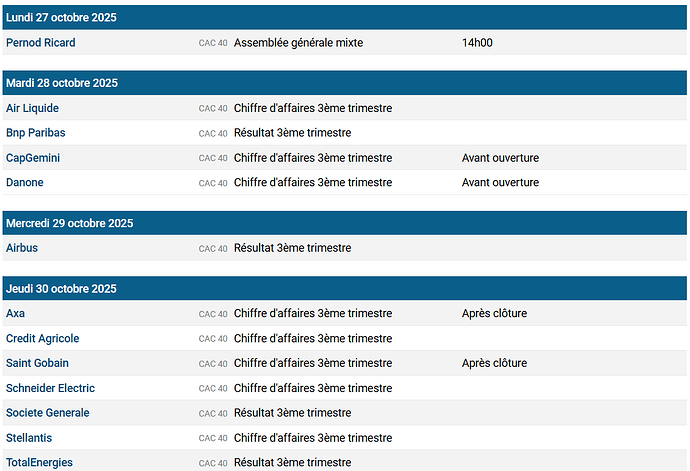Open the Danone company link
690x471 pixels.
click(25, 183)
